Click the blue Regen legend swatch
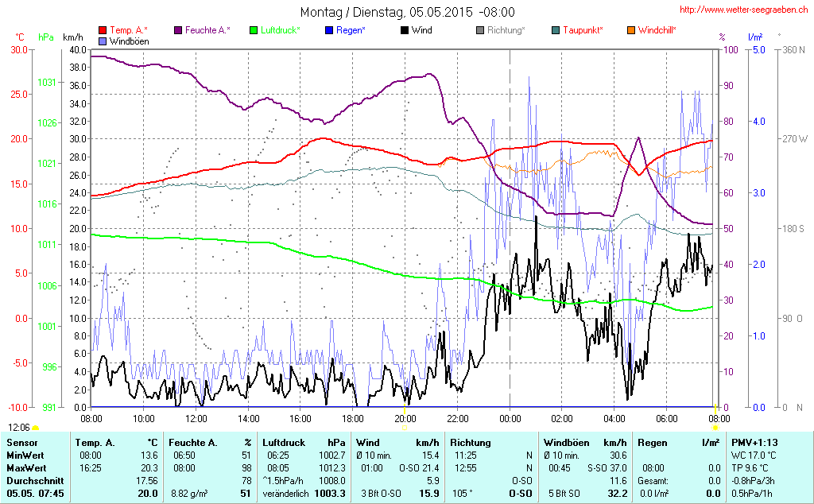The width and height of the screenshot is (814, 504). pos(329,30)
